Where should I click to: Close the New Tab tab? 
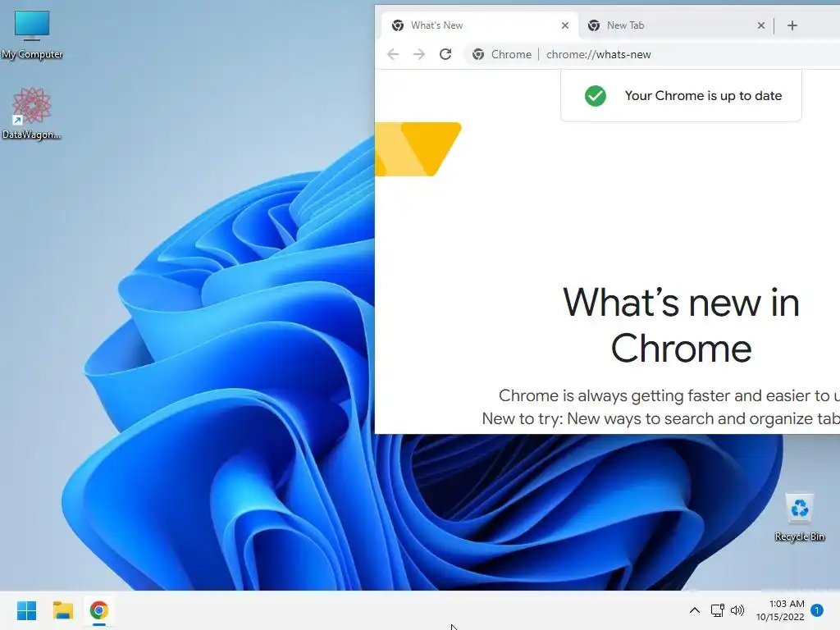tap(760, 25)
